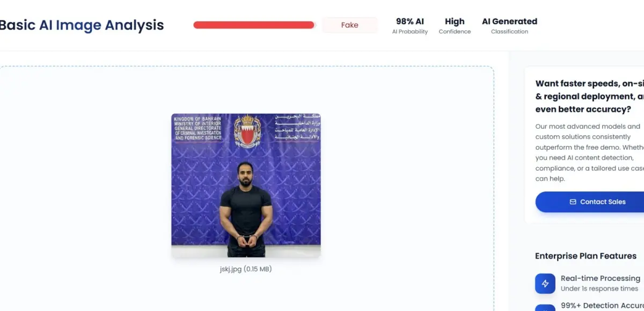Select the Fake result badge

coord(349,25)
